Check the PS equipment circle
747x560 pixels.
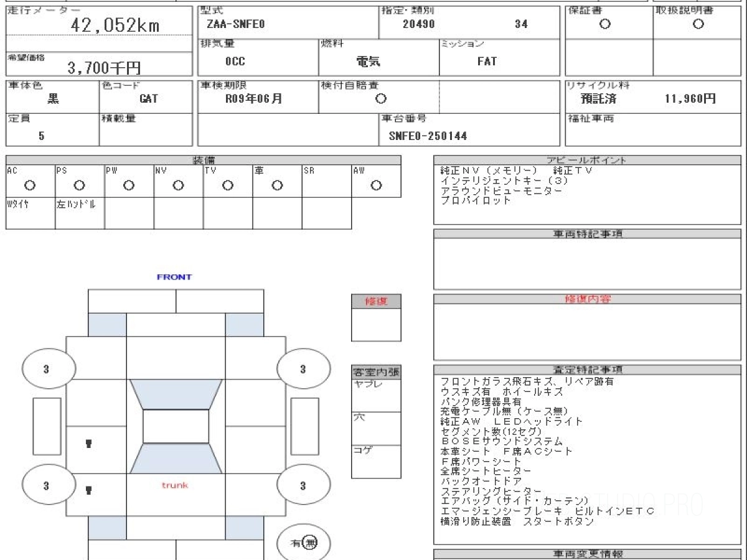pos(79,185)
